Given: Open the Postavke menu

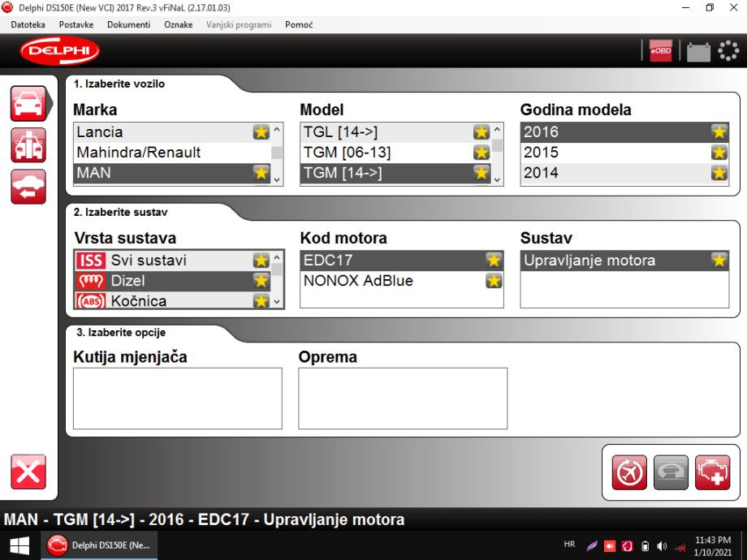Looking at the screenshot, I should click(x=76, y=25).
